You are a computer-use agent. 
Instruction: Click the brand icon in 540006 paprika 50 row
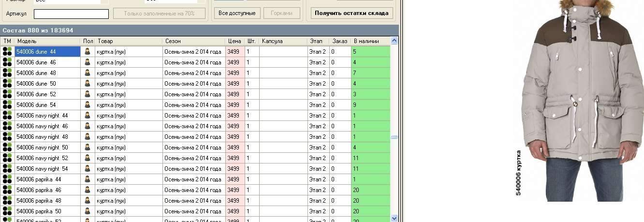pyautogui.click(x=7, y=211)
